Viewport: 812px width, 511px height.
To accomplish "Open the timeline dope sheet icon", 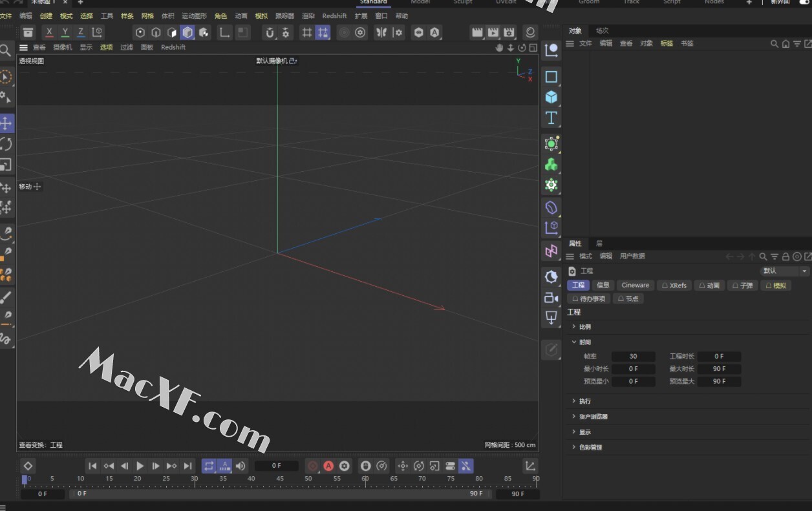I will point(530,466).
